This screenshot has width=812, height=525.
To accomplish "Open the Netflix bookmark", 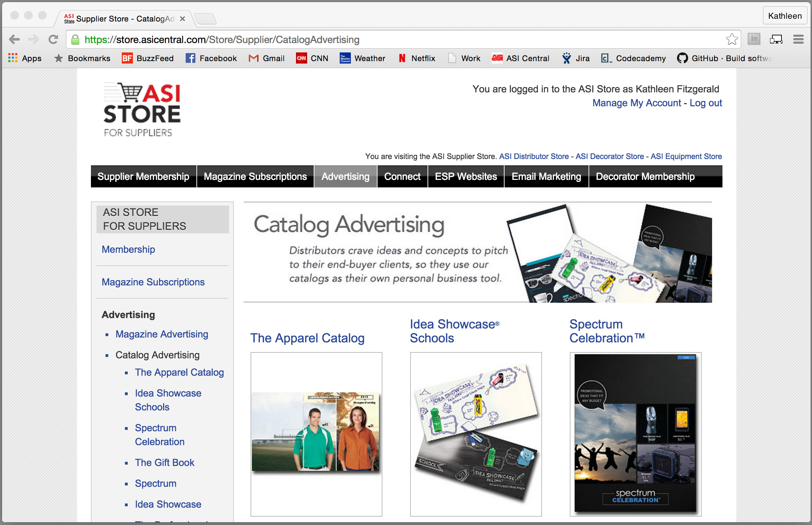I will (x=416, y=58).
